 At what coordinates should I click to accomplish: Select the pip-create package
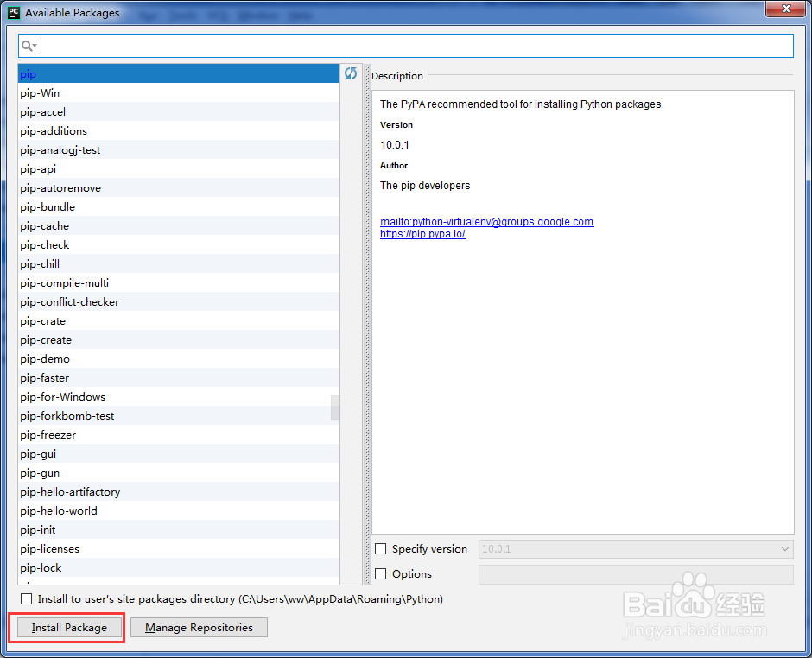point(179,340)
